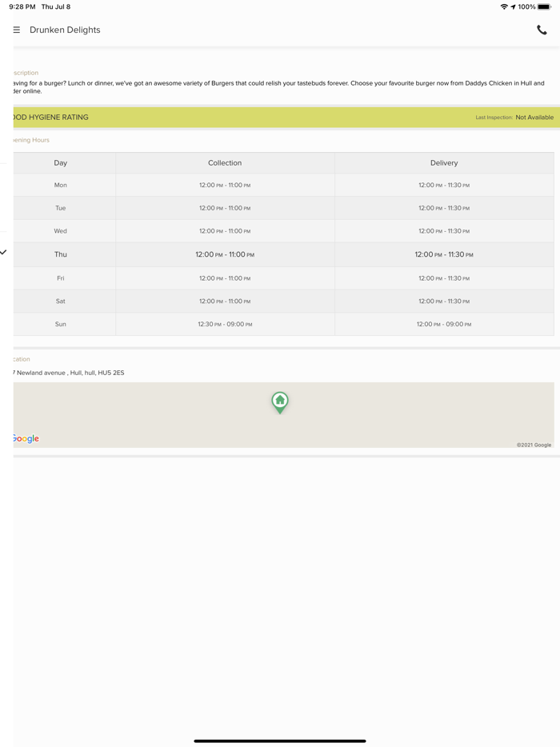Tap the Thu Jul 8 date
Image resolution: width=560 pixels, height=747 pixels.
click(x=56, y=6)
